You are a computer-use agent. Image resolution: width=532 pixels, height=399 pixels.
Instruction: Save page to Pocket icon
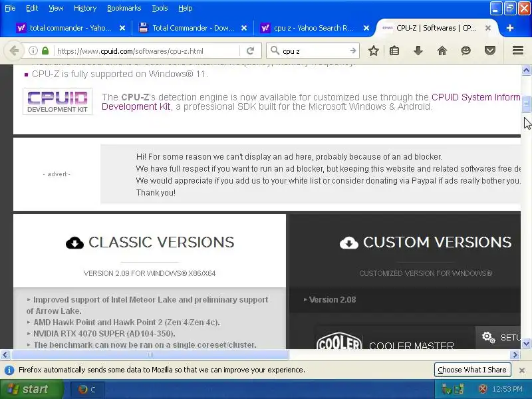pyautogui.click(x=489, y=51)
